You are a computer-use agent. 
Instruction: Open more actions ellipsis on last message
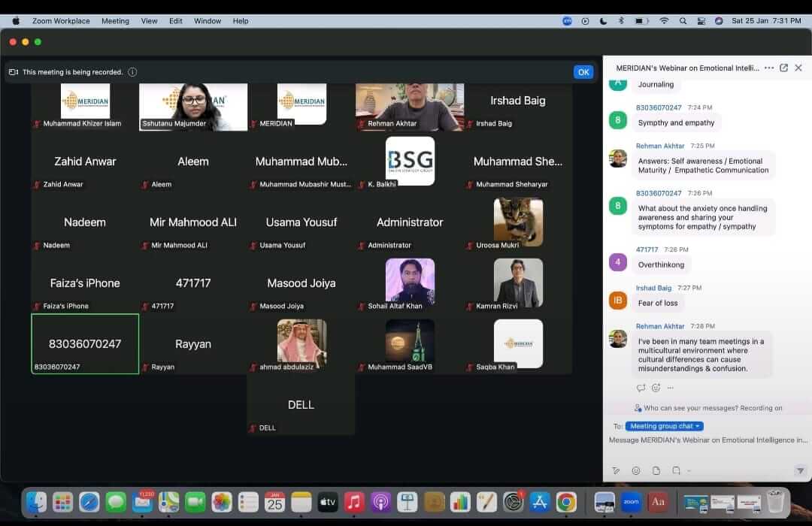[x=671, y=388]
